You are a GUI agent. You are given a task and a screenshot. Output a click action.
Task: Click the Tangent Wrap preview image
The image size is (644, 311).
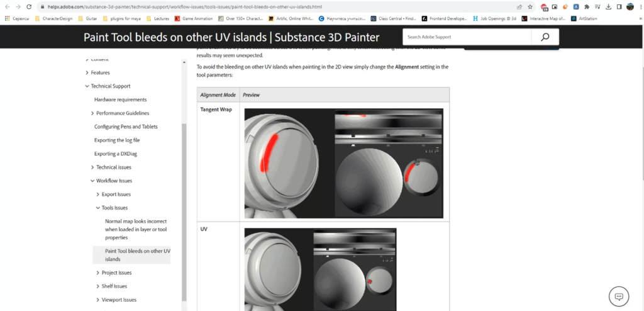(x=344, y=163)
